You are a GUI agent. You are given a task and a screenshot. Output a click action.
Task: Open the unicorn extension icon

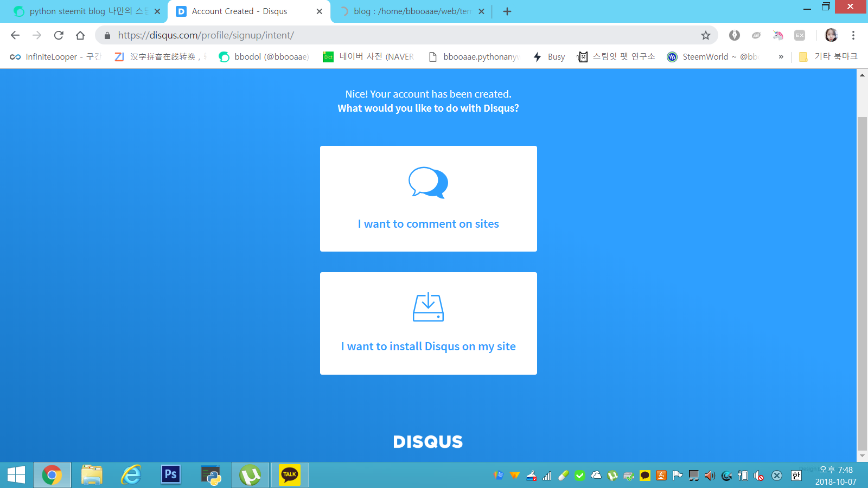778,35
